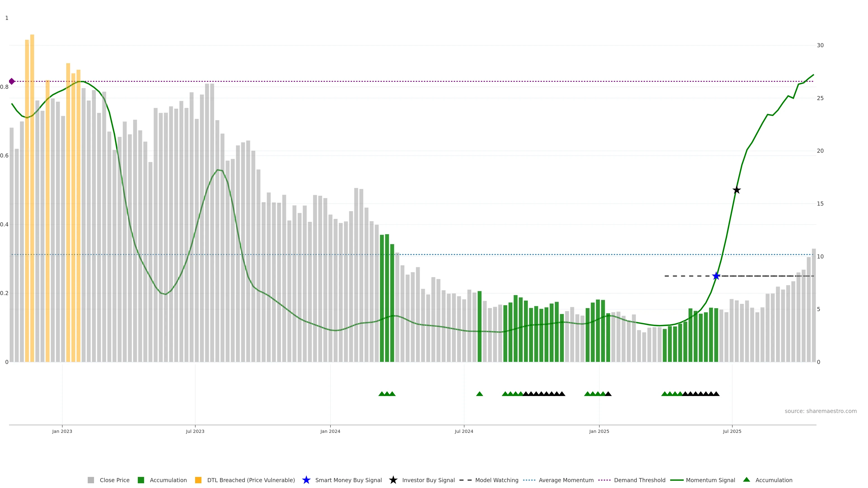This screenshot has height=488, width=868.
Task: Click the Jul 2025 x-axis label
Action: 732,431
